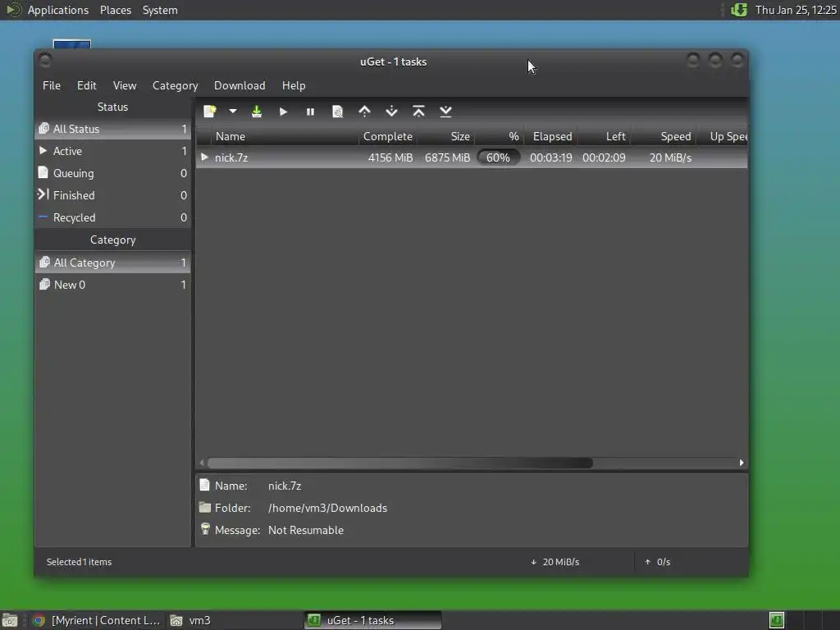Click the 00:02:09 time left value
Viewport: 840px width, 630px height.
[x=604, y=158]
